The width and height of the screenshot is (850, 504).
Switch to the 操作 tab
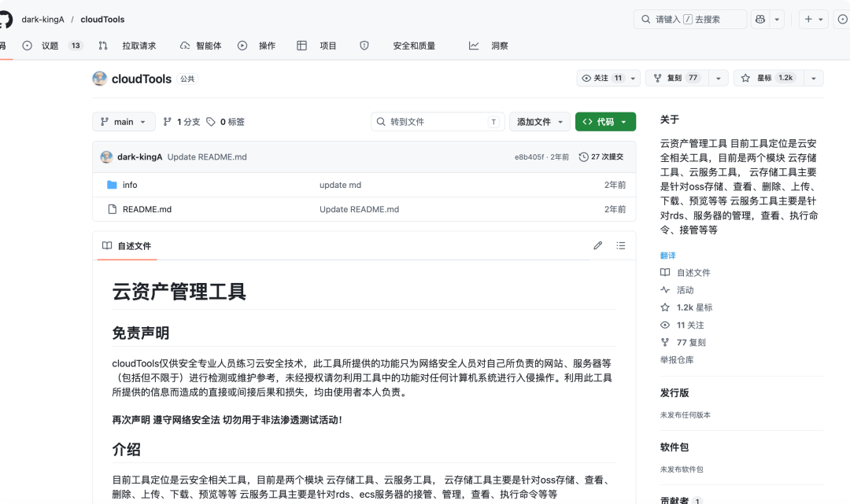257,46
